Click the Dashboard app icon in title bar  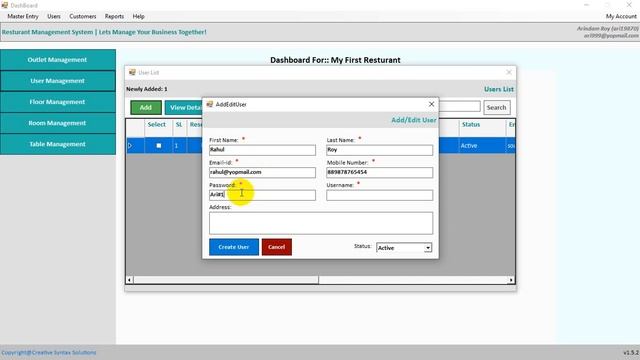(5, 5)
